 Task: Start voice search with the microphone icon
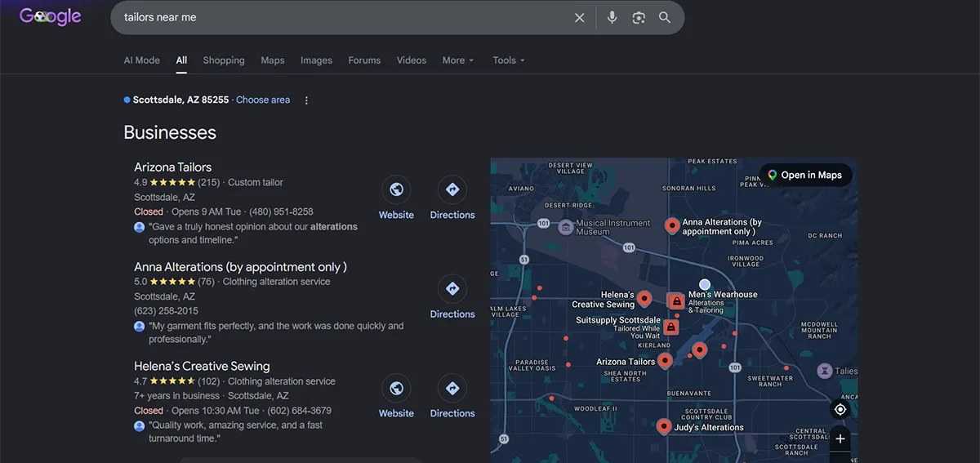tap(612, 17)
